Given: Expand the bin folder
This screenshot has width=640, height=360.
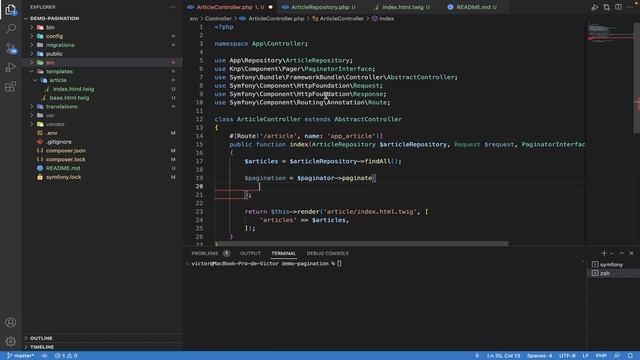Looking at the screenshot, I should coord(31,27).
